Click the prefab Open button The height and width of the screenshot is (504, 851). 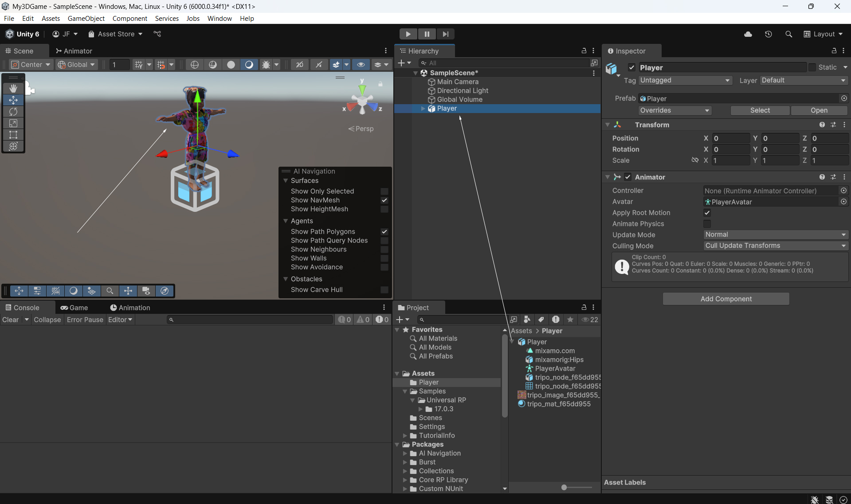pos(819,110)
